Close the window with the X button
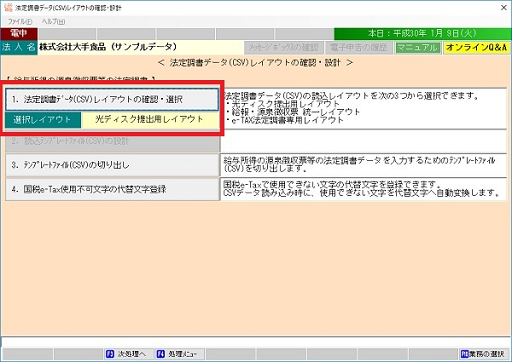The height and width of the screenshot is (362, 512). pyautogui.click(x=504, y=7)
